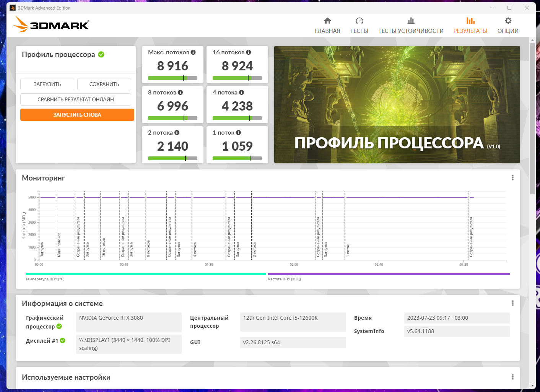This screenshot has height=392, width=540.
Task: Click info icon next to 2 потока
Action: pyautogui.click(x=177, y=132)
